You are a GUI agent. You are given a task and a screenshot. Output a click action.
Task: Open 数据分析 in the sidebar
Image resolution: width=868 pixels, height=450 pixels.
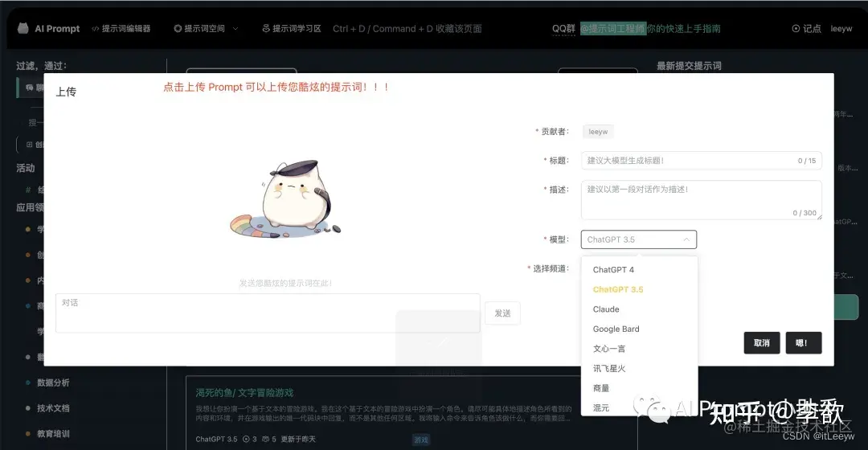coord(53,382)
